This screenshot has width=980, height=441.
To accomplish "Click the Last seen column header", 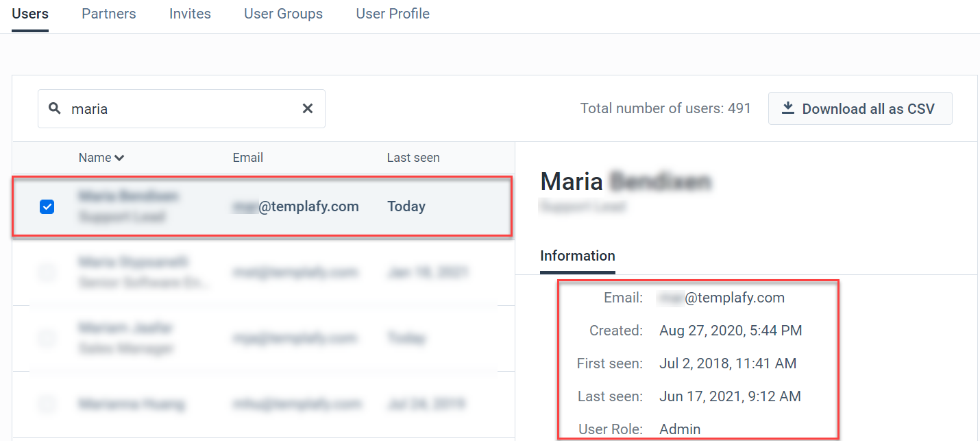I will point(413,157).
